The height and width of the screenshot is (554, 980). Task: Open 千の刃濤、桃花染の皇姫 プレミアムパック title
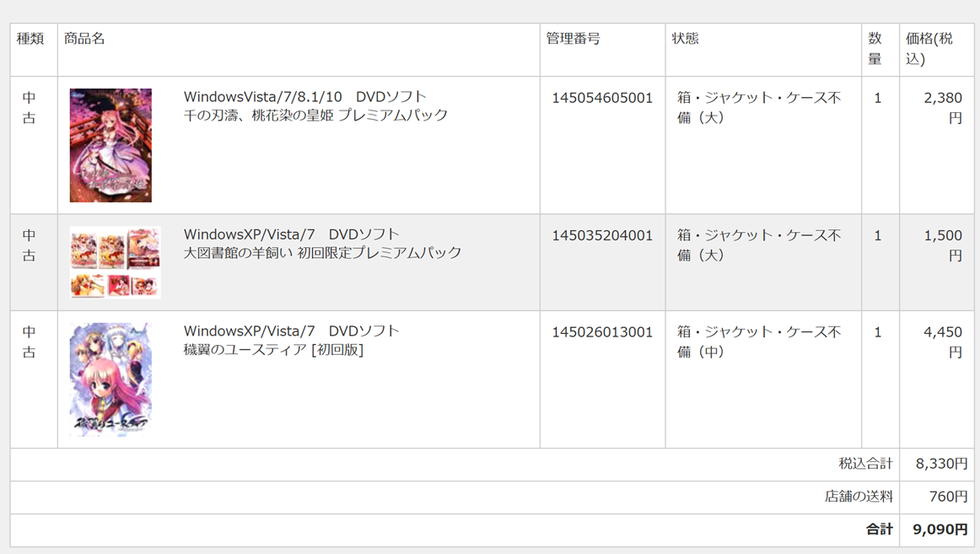315,115
